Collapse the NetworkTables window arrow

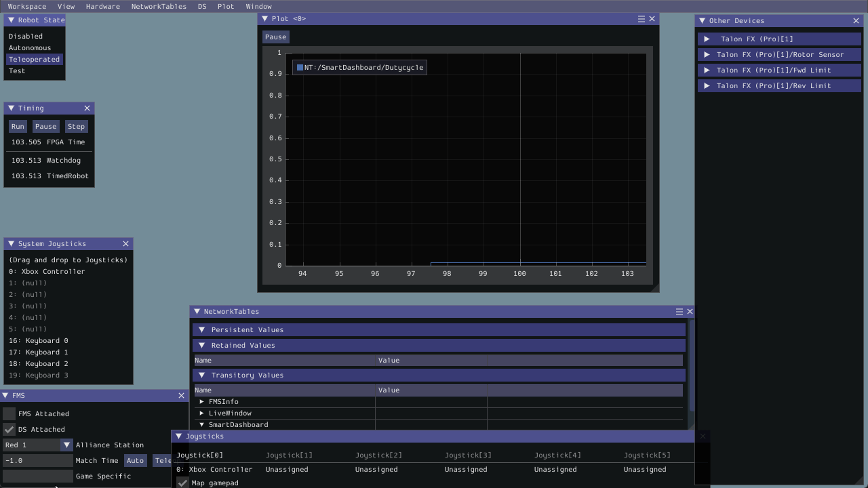click(x=197, y=312)
